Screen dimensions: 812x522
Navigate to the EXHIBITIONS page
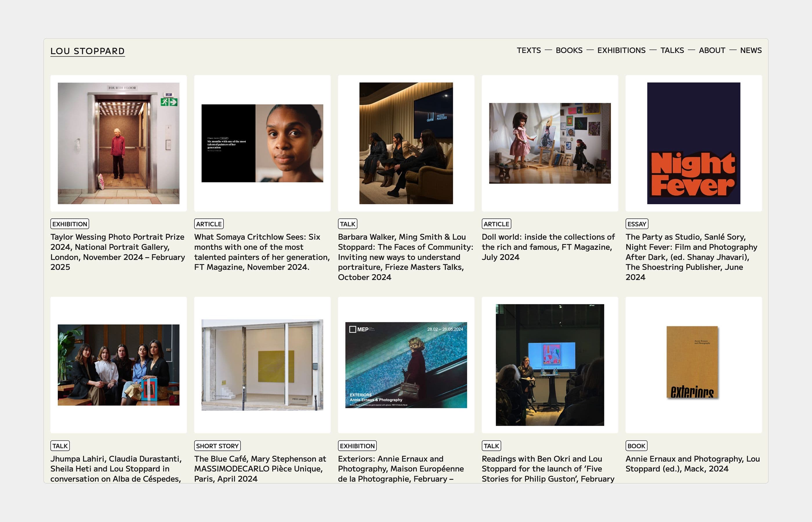point(621,50)
